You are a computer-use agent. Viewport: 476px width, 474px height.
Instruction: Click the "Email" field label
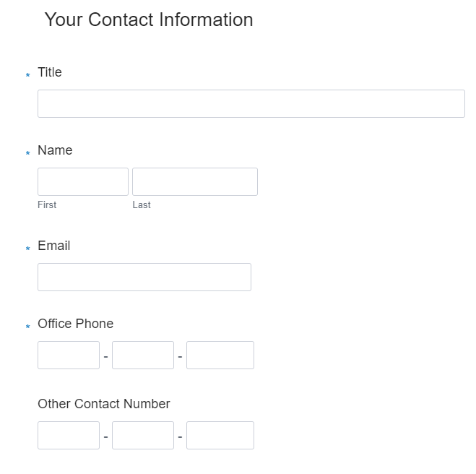click(54, 246)
